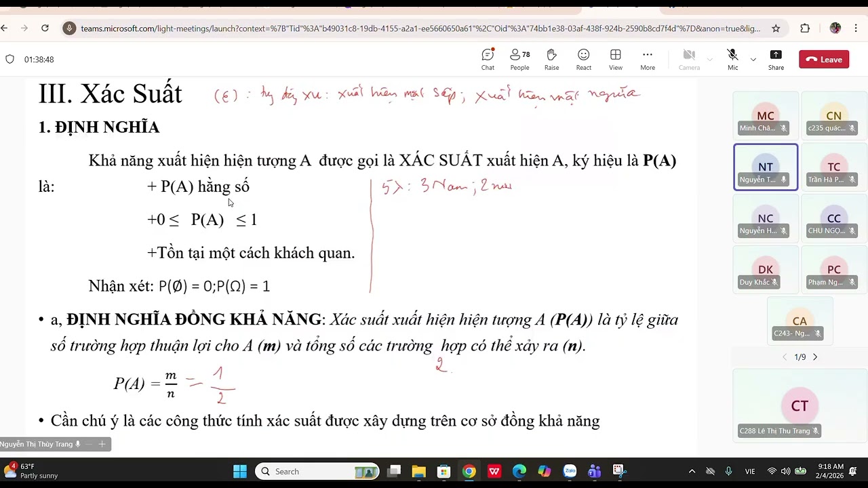Screen dimensions: 868x488
Task: Select the Nguyễn H... NC participant tile
Action: [766, 218]
